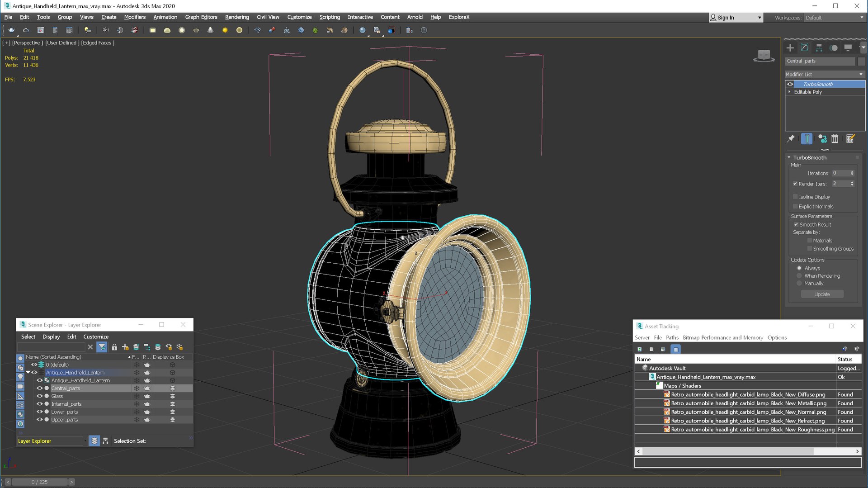Screen dimensions: 868x488
Task: Open Bitmap Performance and Memory menu
Action: [722, 338]
